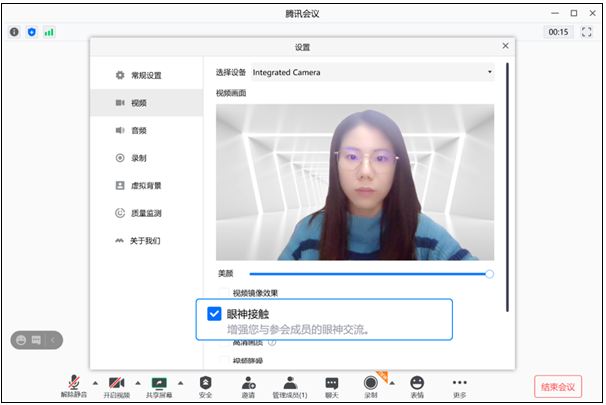The height and width of the screenshot is (405, 606).
Task: Click the meeting info icon
Action: 14,32
